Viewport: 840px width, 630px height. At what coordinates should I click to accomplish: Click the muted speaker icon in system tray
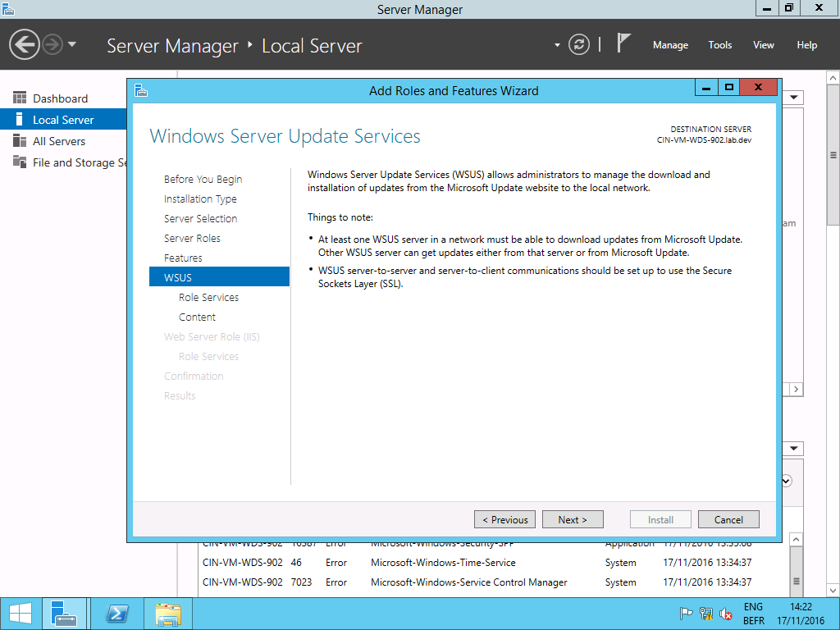click(x=726, y=614)
